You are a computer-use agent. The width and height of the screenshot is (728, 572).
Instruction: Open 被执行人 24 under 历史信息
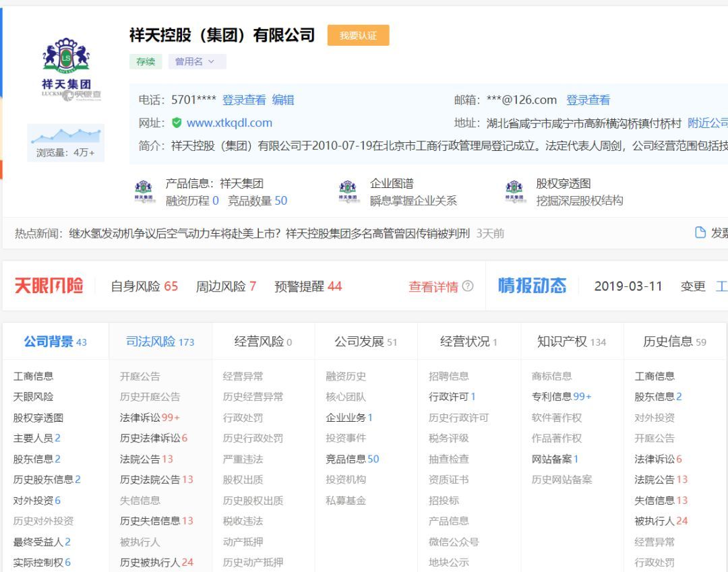click(x=661, y=521)
